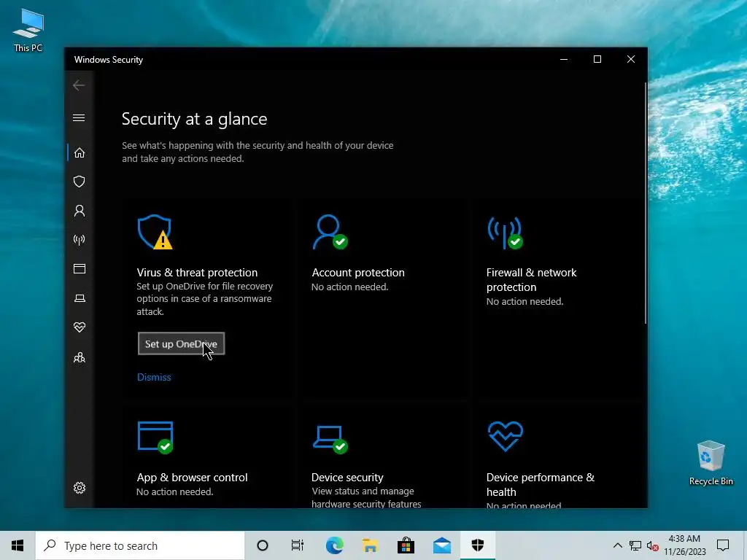Click the network tray icon
Screen dimensions: 747x560
point(635,545)
